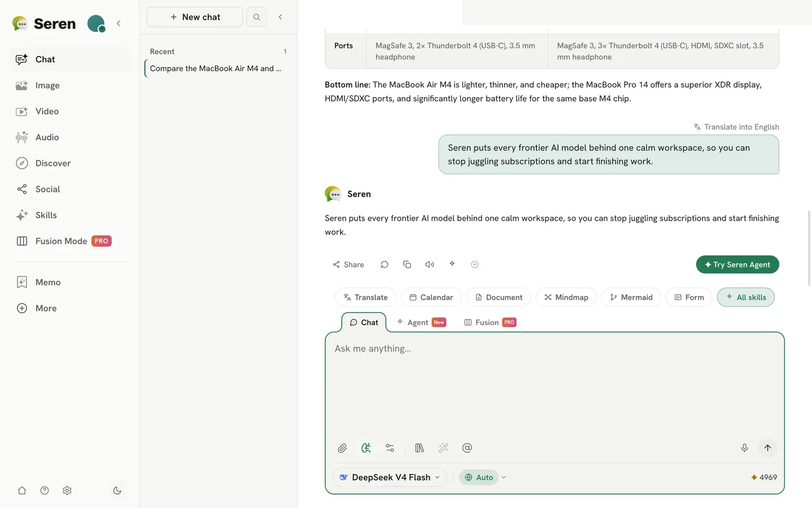812x508 pixels.
Task: Click the circled plus icon in response actions
Action: pyautogui.click(x=475, y=265)
